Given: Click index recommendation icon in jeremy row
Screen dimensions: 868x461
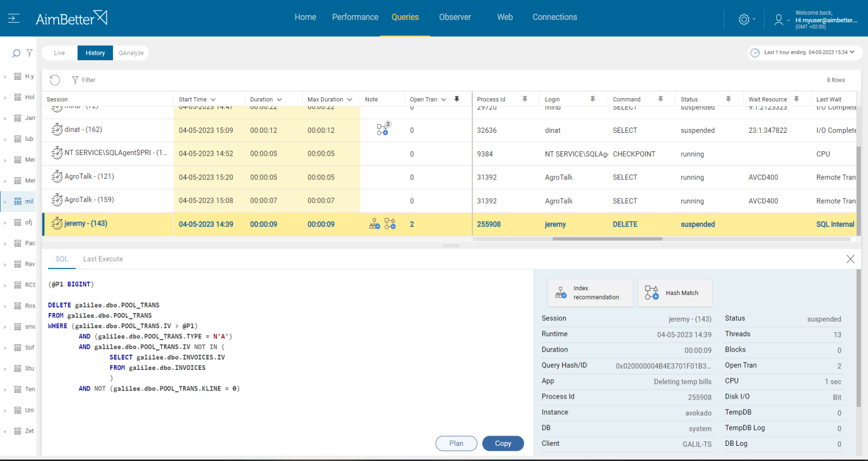Looking at the screenshot, I should tap(374, 224).
